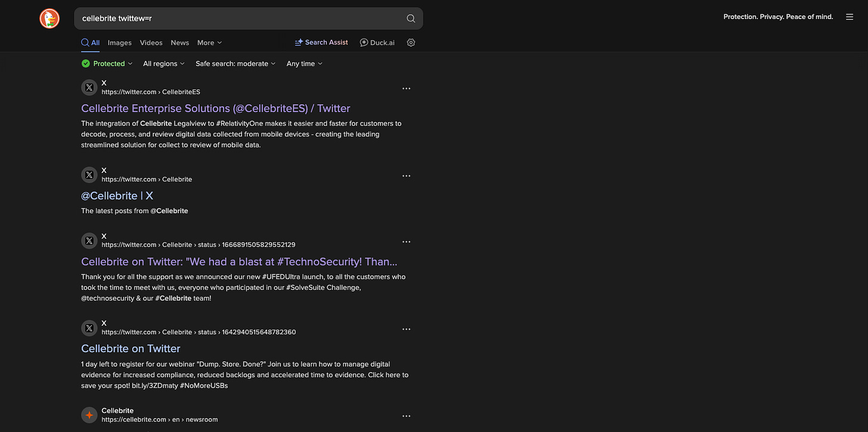
Task: Open Cellebrite Enterprise Solutions (@CellebriteES) link
Action: [x=216, y=108]
